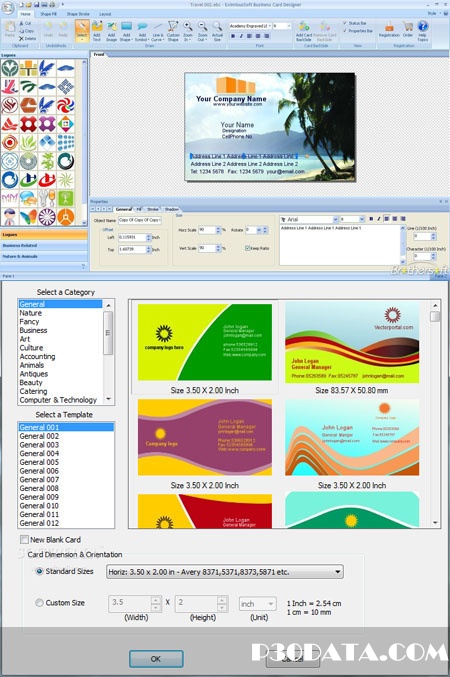450x677 pixels.
Task: Switch to the Shape Stroke ribbon tab
Action: [78, 14]
